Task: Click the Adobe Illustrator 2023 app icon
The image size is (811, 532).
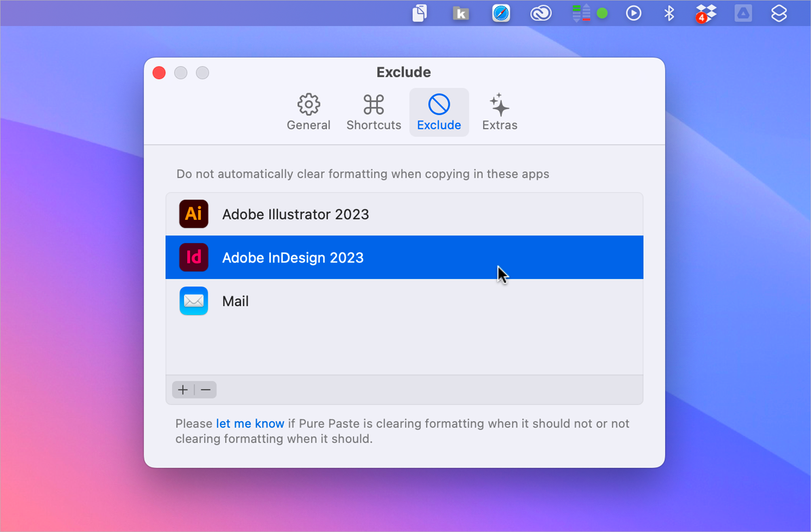Action: pyautogui.click(x=193, y=214)
